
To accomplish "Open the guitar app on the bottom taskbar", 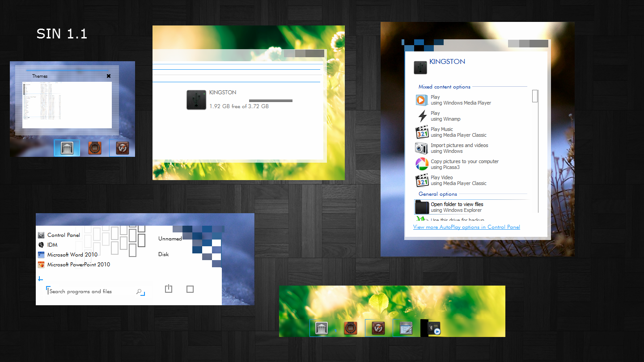I will (x=351, y=328).
